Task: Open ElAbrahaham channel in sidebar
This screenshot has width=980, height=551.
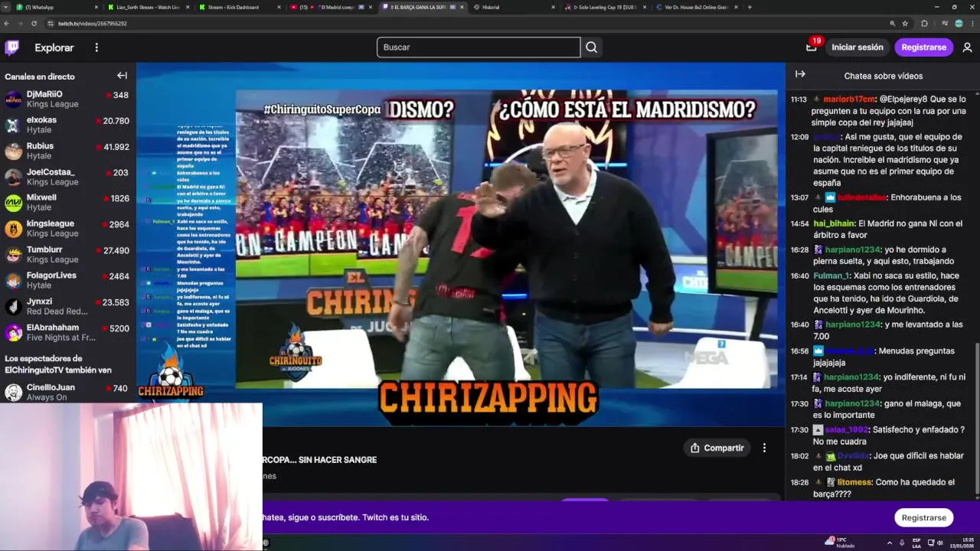Action: 67,332
